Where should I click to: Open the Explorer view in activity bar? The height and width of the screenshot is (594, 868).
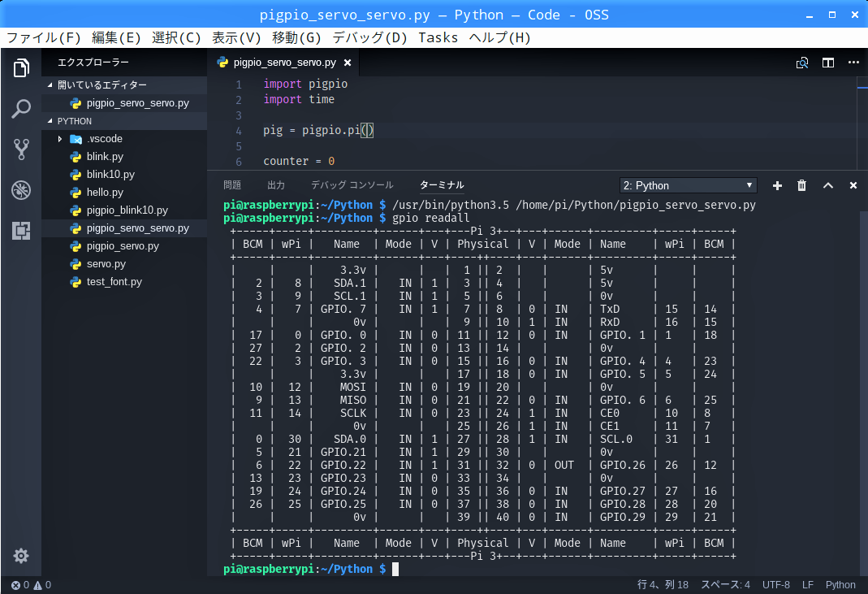point(21,68)
